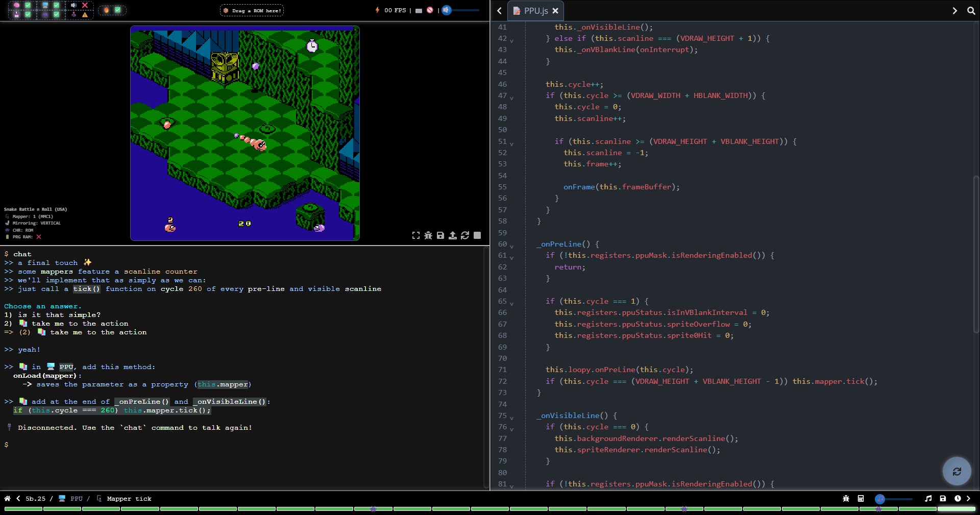Go to previous file with left chevron
Viewport: 980px width, 515px height.
pos(499,11)
